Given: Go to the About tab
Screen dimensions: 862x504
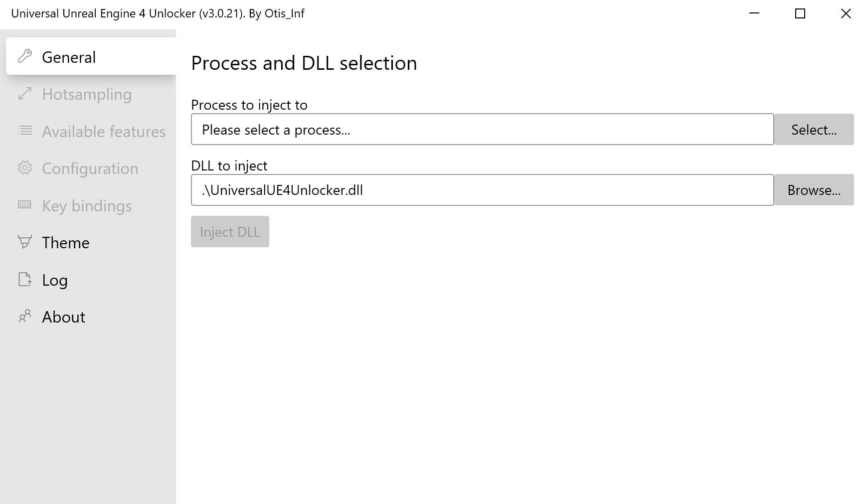Looking at the screenshot, I should (x=64, y=317).
